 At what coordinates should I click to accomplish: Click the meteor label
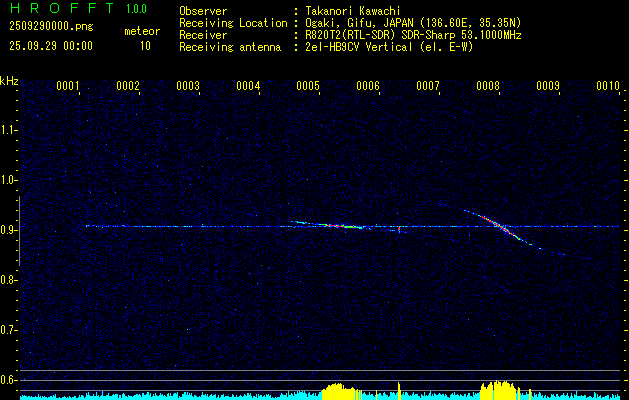pyautogui.click(x=142, y=31)
